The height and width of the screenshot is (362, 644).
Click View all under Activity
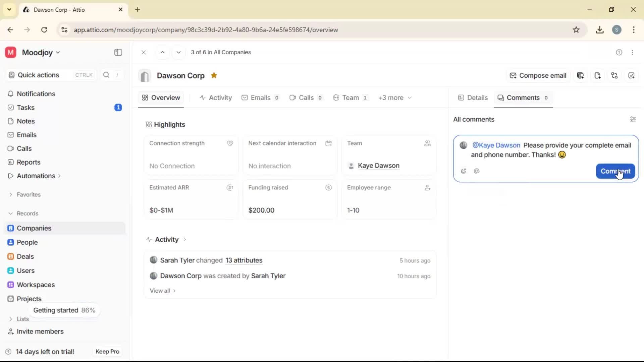click(160, 291)
